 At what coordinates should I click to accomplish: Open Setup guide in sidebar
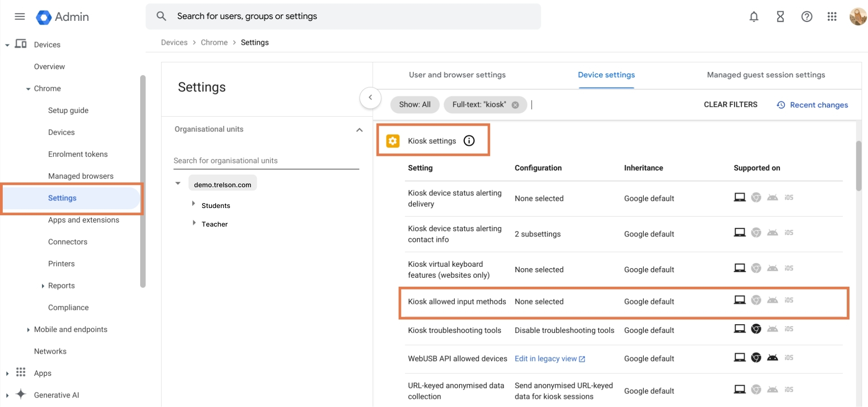(x=68, y=110)
